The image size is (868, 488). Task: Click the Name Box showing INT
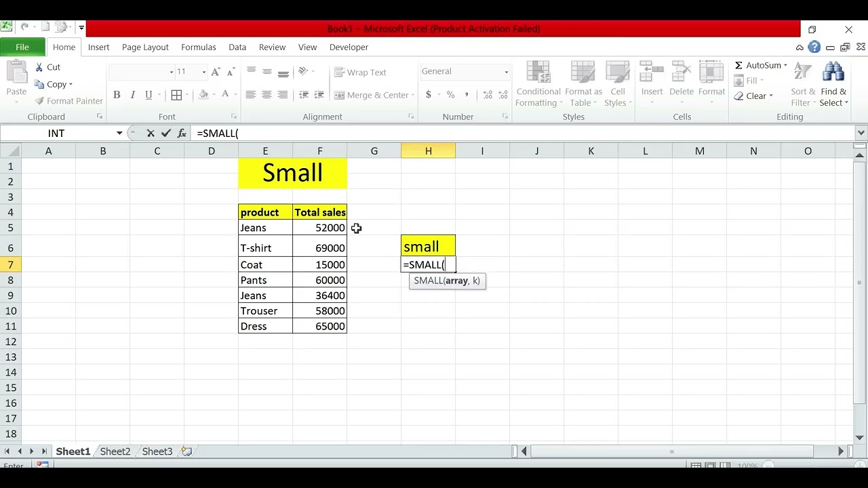[x=56, y=134]
